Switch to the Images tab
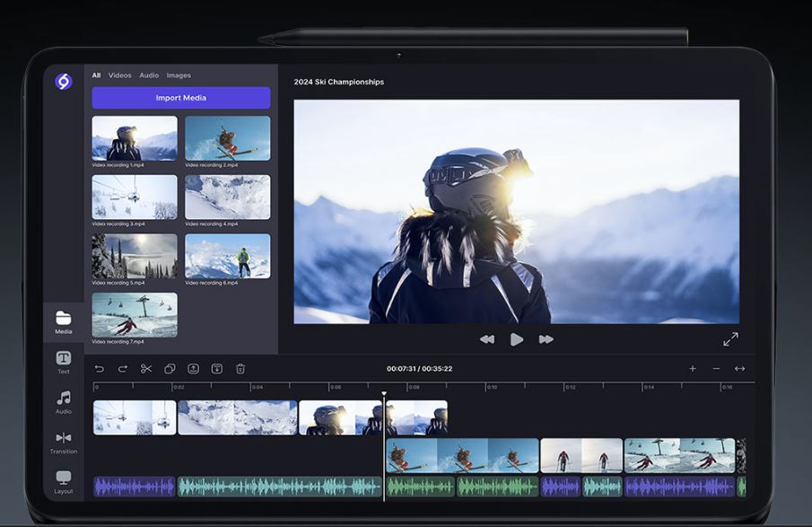Screen dimensions: 812x527 click(x=179, y=75)
